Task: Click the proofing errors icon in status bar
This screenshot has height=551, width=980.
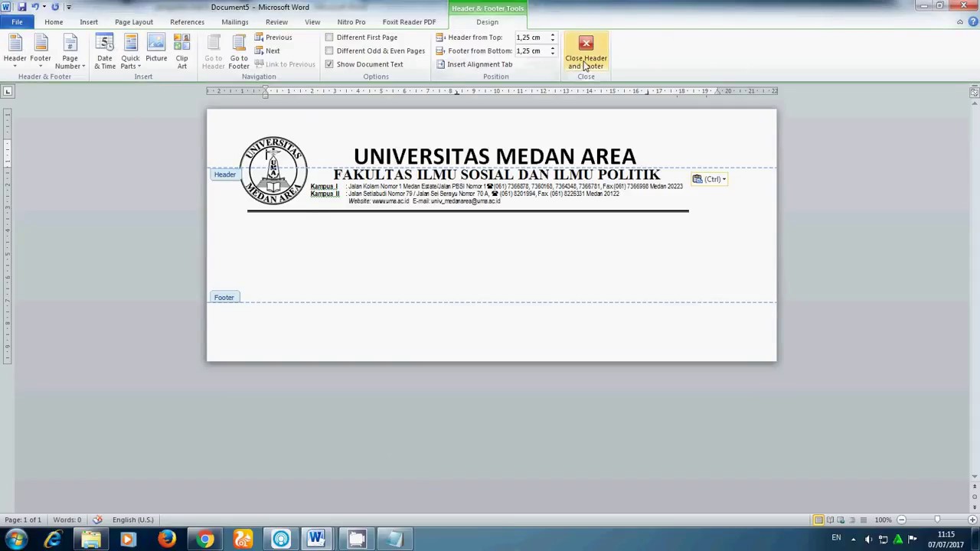Action: point(97,520)
